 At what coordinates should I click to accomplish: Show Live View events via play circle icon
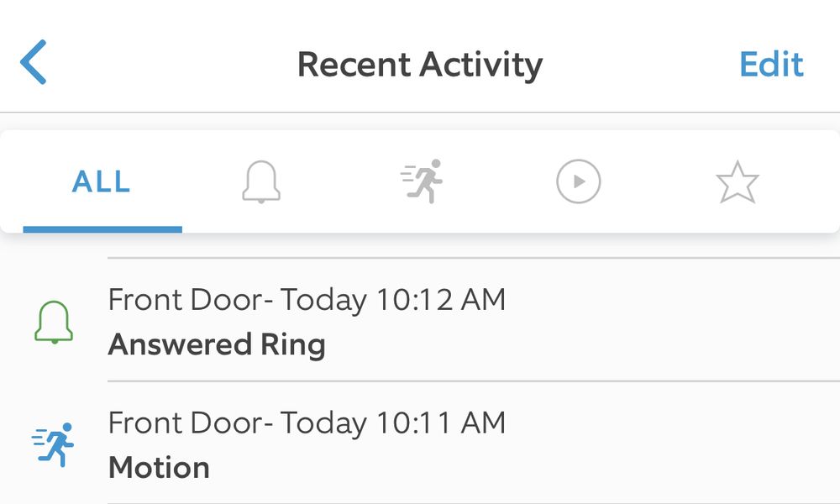[579, 181]
